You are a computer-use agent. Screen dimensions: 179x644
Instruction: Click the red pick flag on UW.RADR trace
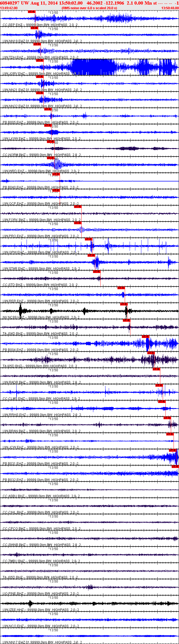(156, 369)
